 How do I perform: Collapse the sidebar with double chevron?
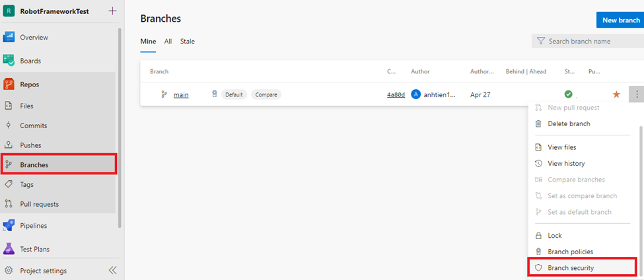(112, 270)
